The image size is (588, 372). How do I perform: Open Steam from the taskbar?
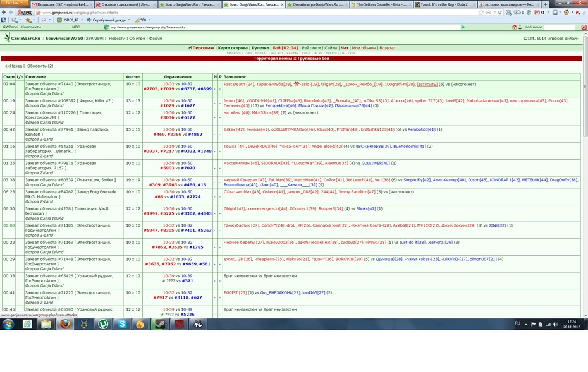click(x=160, y=325)
